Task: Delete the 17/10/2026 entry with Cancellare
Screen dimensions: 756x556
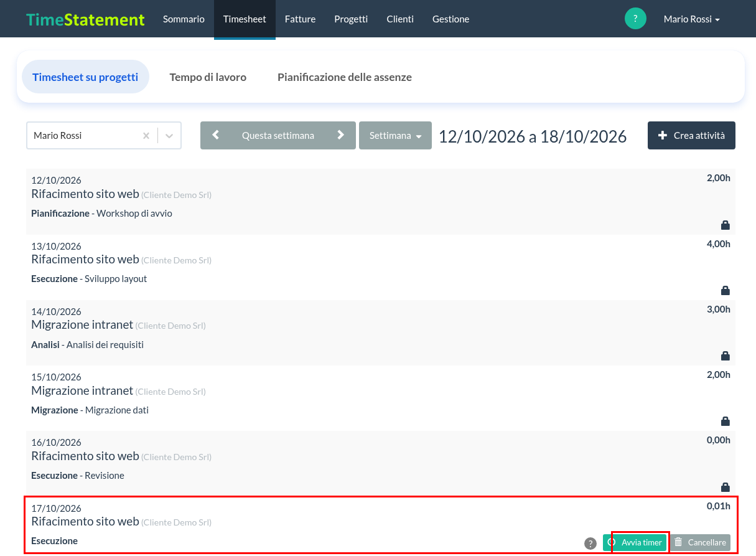Action: click(700, 542)
